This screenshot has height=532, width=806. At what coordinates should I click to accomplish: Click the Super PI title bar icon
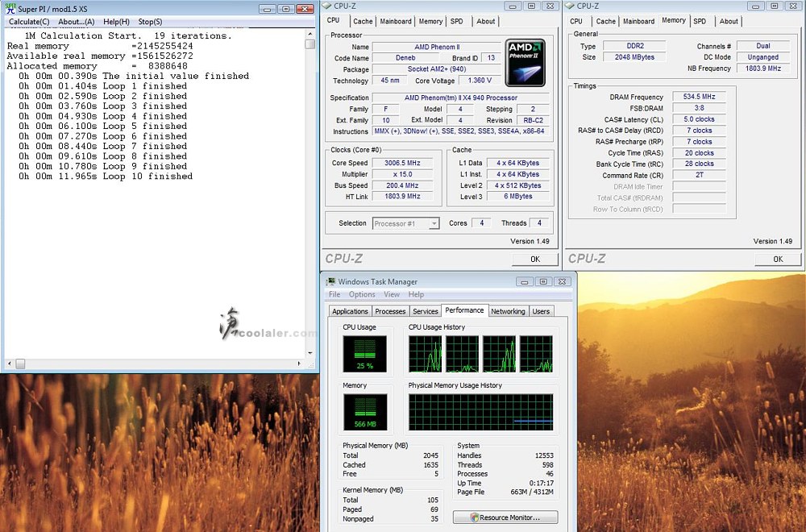click(10, 8)
